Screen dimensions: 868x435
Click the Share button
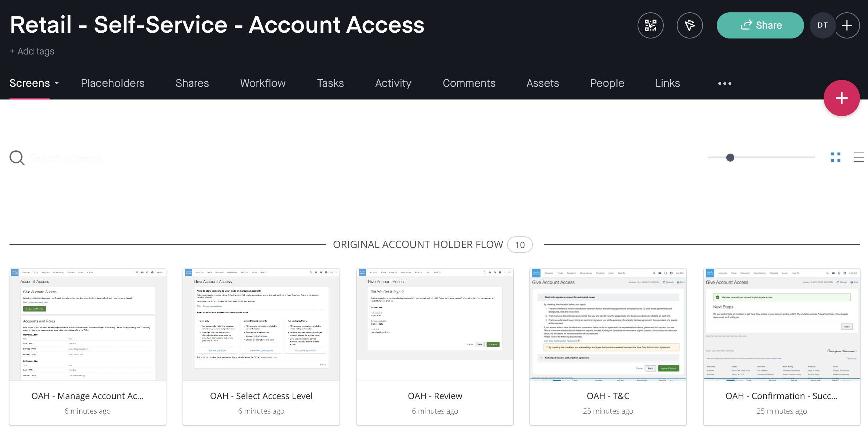click(760, 25)
